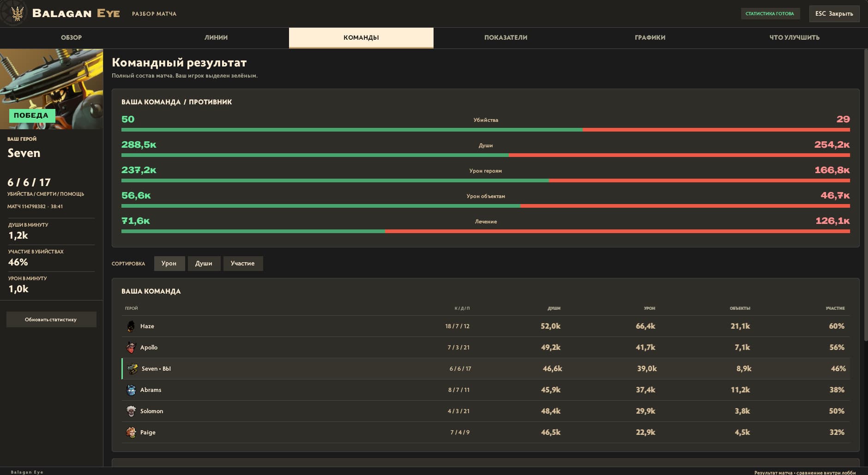Click the Seven • ВЫ player row
The width and height of the screenshot is (868, 475).
(x=486, y=369)
